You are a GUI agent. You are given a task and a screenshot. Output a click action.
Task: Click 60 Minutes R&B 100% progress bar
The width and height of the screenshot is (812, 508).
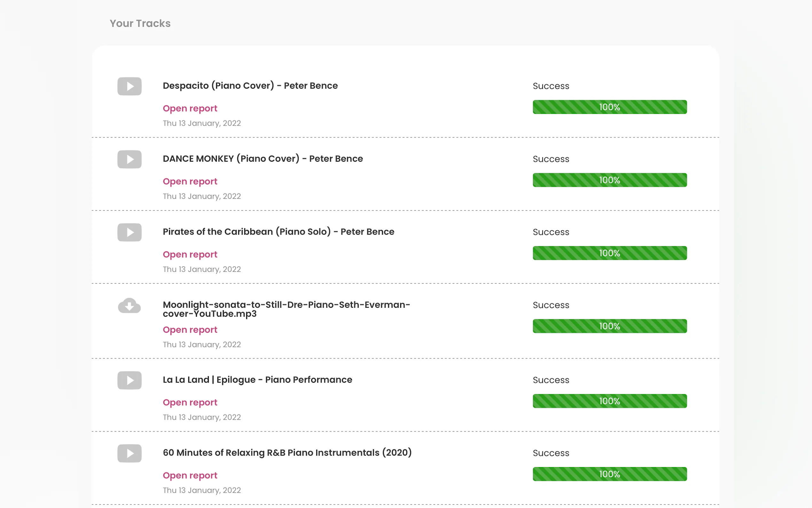(x=610, y=474)
